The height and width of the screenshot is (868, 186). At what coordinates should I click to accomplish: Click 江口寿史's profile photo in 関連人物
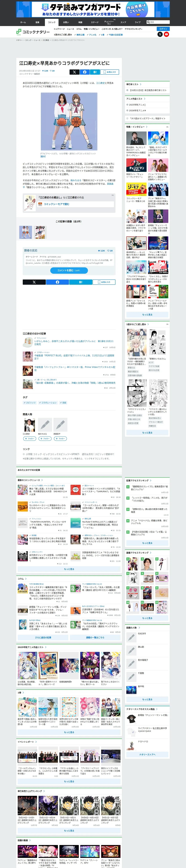point(30,425)
